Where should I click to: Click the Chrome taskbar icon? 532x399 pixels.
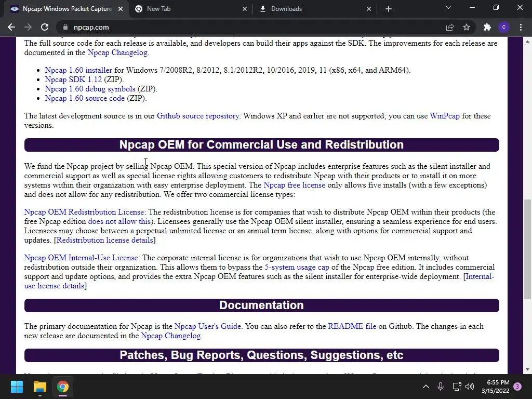click(x=63, y=387)
